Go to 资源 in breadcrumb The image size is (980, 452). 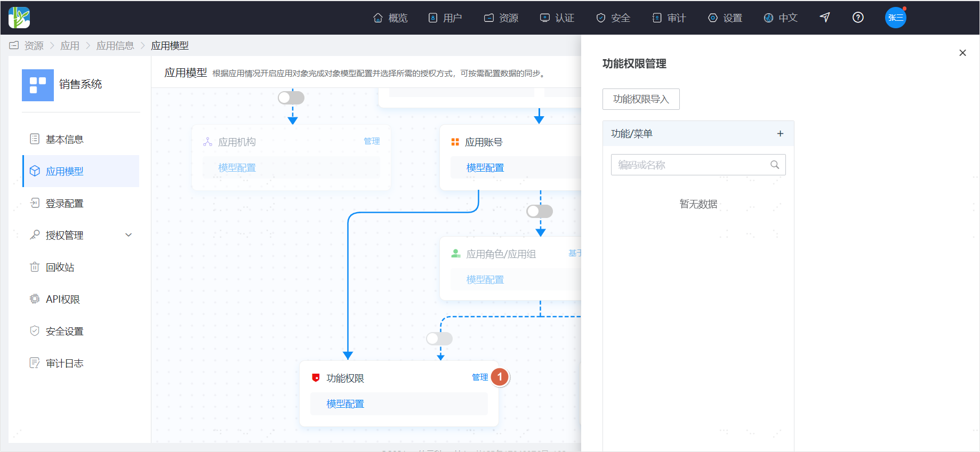(34, 46)
